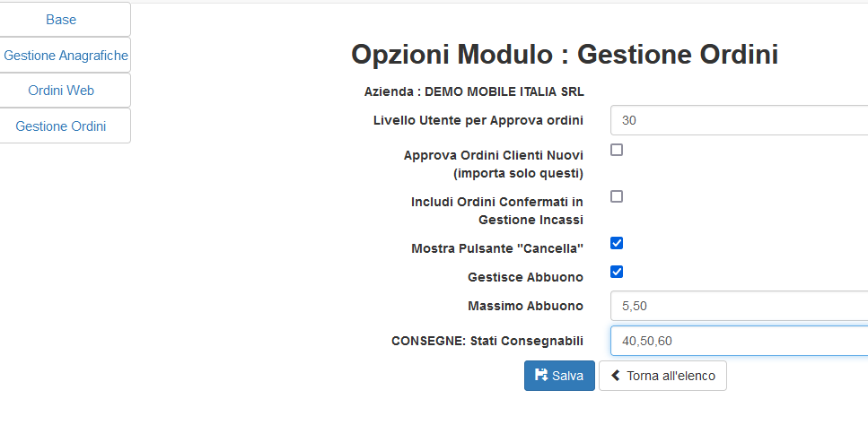Switch to Gestione Anagrafiche tab

coord(66,55)
